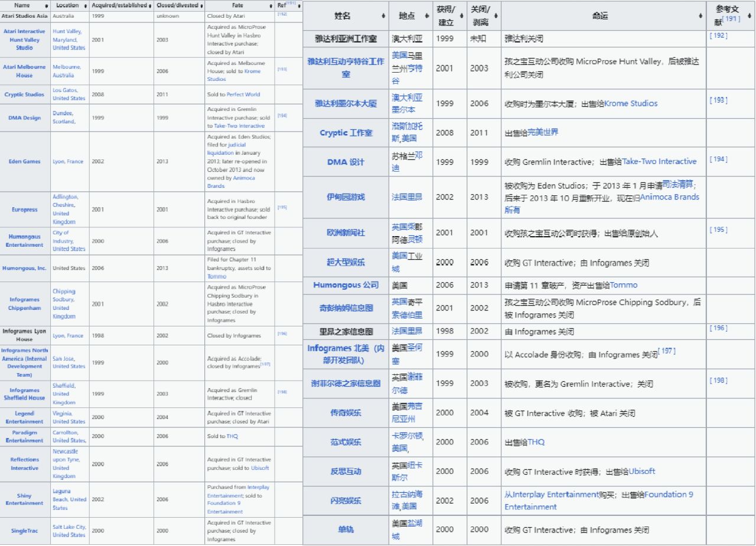Follow 完美世界 link in Chinese table
Viewport: 756px width, 546px height.
pyautogui.click(x=543, y=132)
